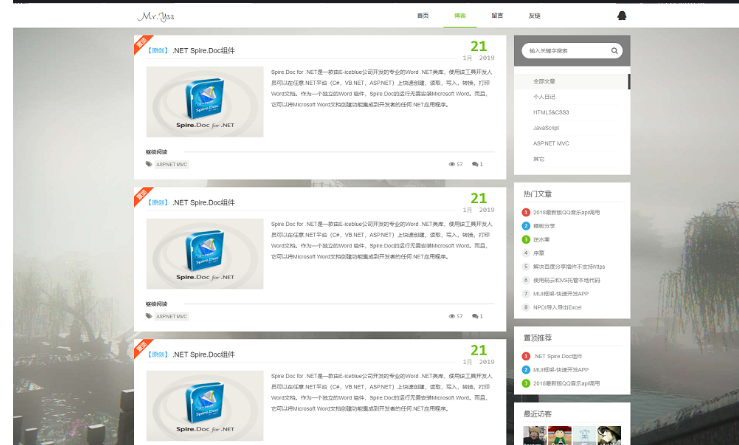Select the 全部文章 category
The image size is (739, 445).
(x=544, y=81)
